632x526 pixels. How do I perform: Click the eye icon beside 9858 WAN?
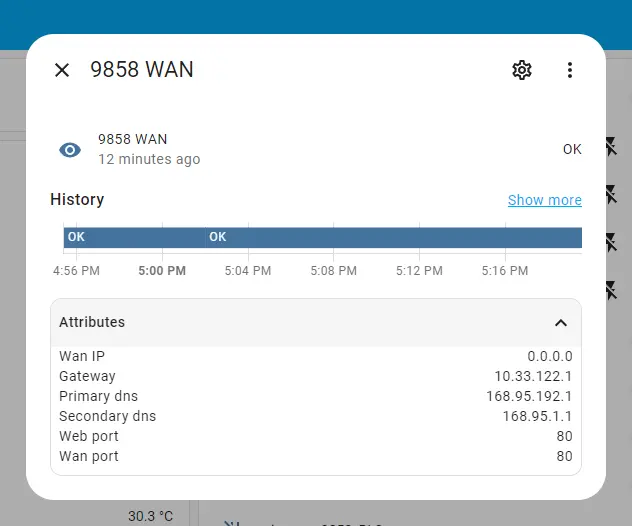[x=70, y=150]
